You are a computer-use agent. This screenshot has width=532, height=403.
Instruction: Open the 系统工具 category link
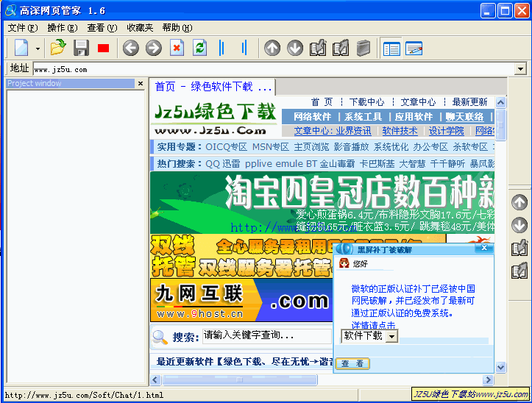click(x=363, y=117)
